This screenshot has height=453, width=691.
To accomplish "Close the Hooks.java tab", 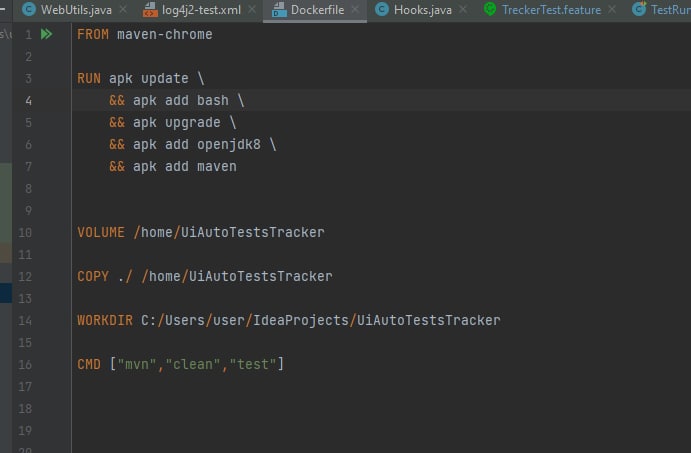I will [463, 9].
